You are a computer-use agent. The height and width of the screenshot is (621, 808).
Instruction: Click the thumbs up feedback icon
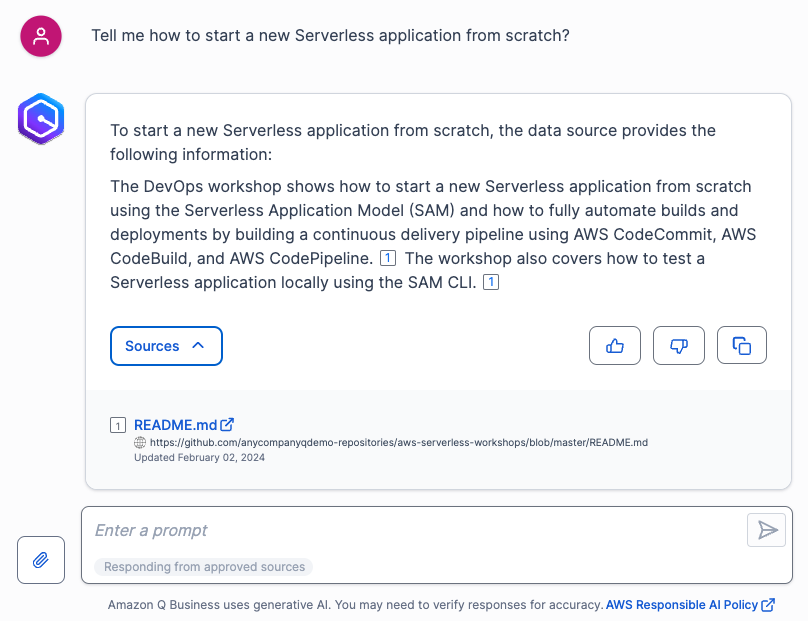coord(615,345)
